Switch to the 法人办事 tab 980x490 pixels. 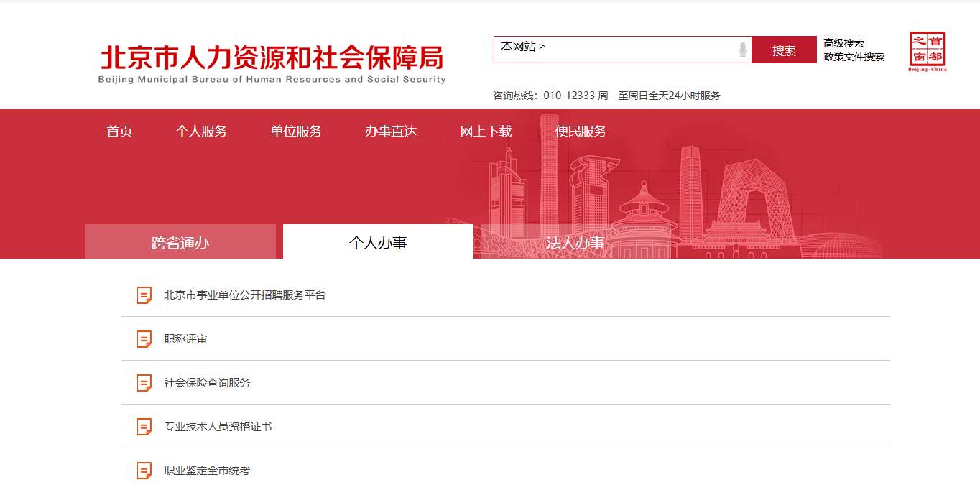click(575, 241)
